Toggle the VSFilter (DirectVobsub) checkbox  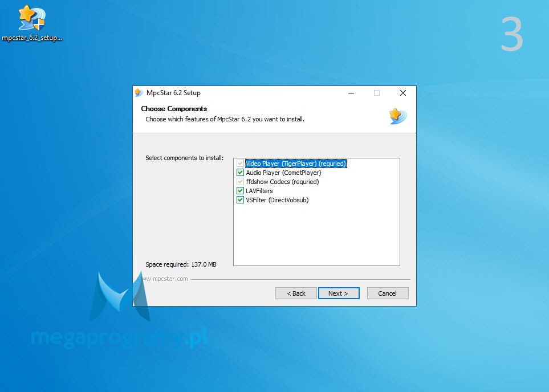[240, 200]
